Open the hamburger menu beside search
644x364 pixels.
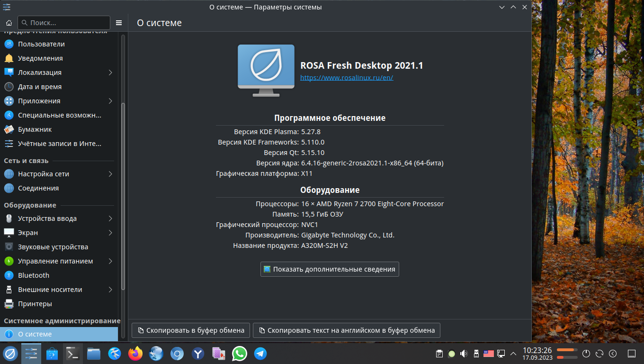(119, 23)
